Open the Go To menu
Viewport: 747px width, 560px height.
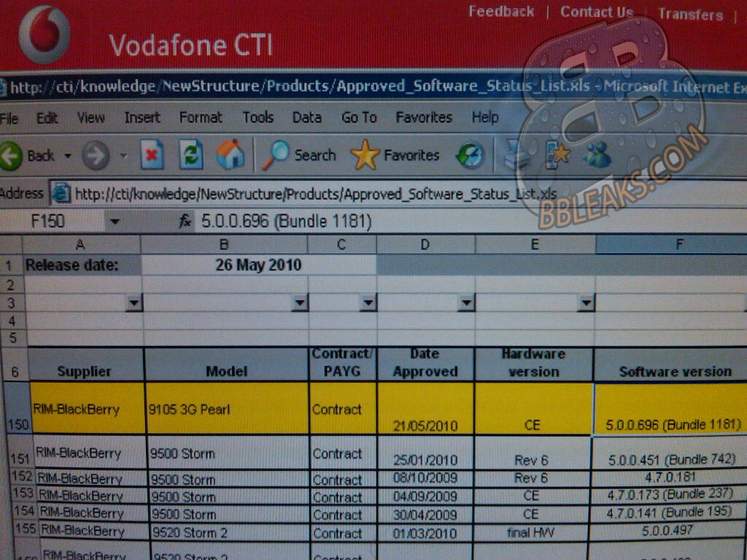359,117
